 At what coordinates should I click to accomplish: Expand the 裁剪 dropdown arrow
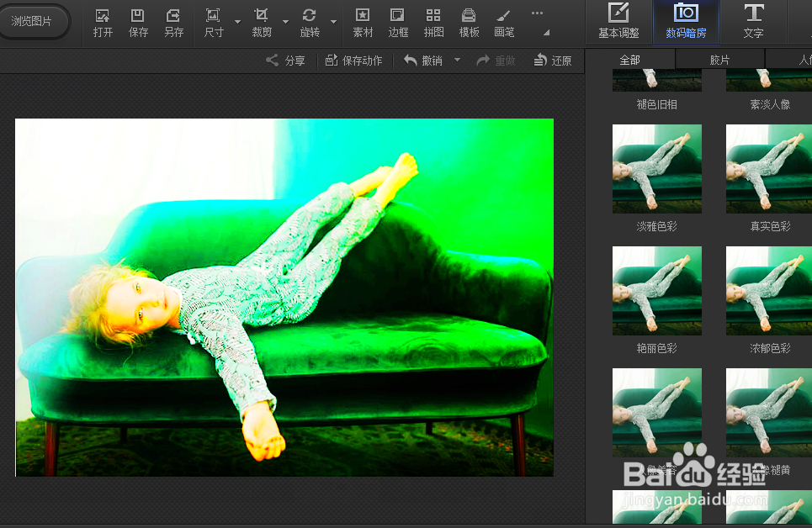tap(286, 22)
